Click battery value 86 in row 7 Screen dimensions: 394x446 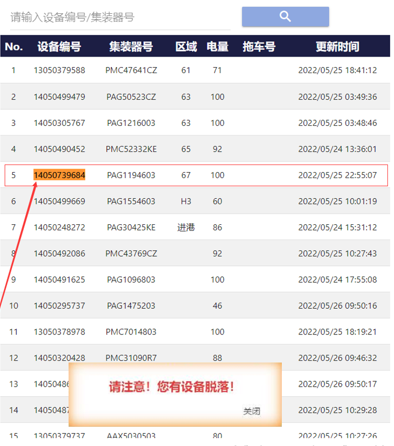point(217,227)
